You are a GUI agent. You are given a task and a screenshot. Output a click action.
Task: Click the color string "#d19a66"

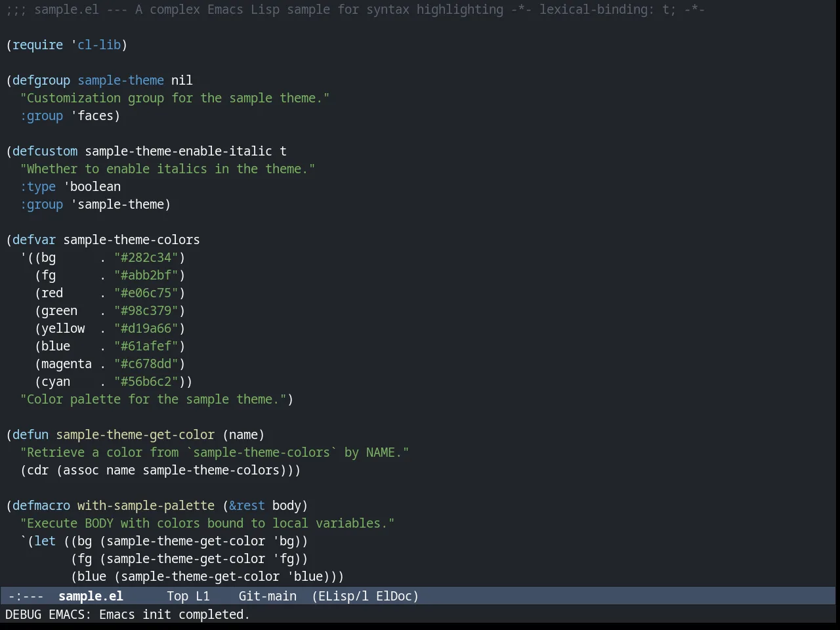click(146, 328)
